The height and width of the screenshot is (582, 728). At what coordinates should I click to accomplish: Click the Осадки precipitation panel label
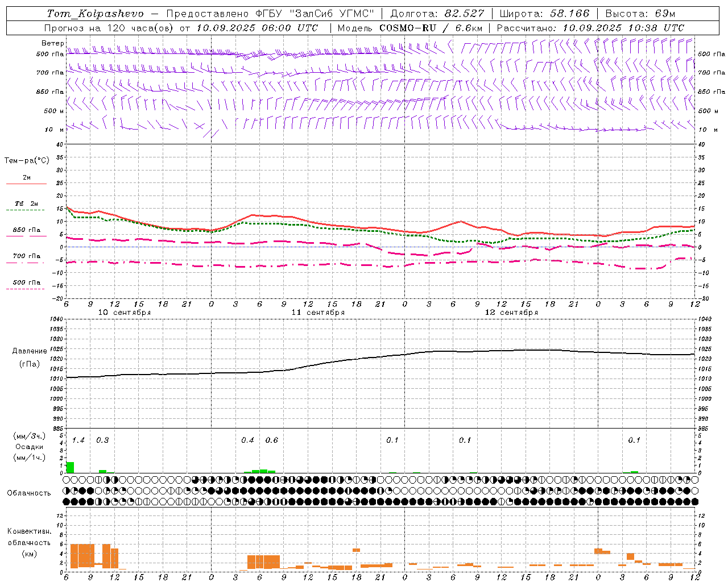coord(29,447)
